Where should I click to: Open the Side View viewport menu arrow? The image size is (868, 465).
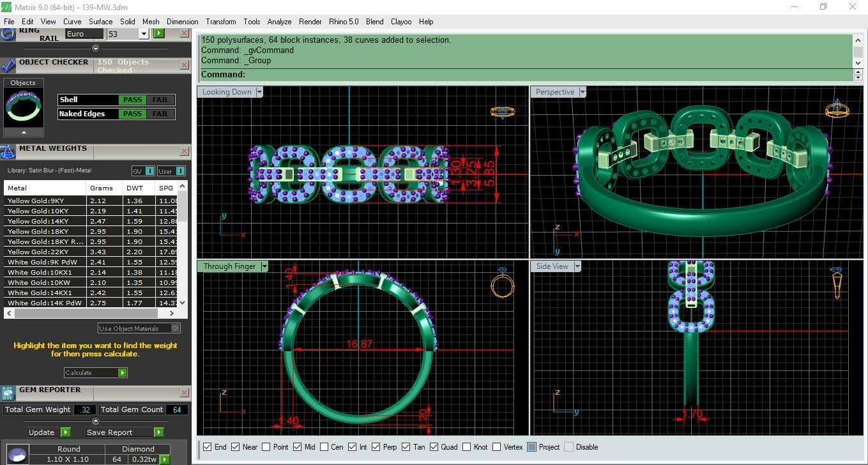(577, 266)
